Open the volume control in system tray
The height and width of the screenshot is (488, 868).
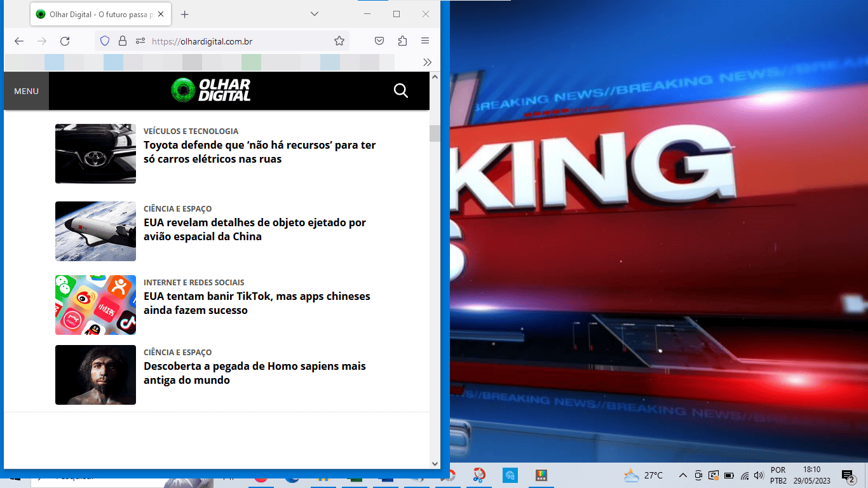[759, 475]
